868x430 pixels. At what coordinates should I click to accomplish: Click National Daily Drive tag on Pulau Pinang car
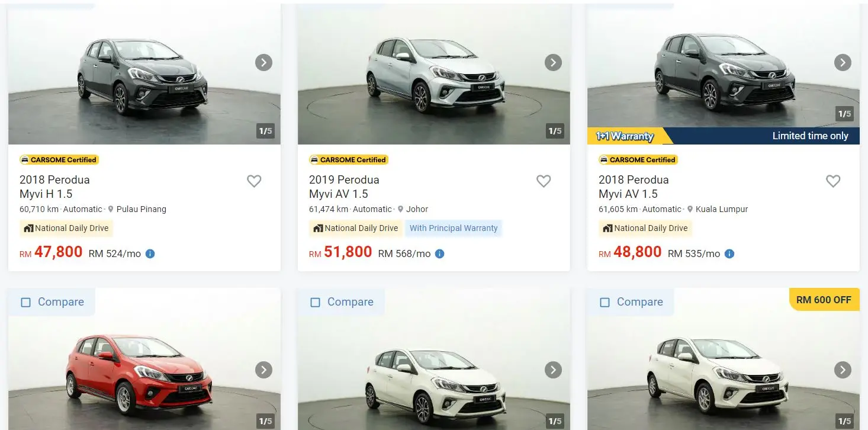66,228
